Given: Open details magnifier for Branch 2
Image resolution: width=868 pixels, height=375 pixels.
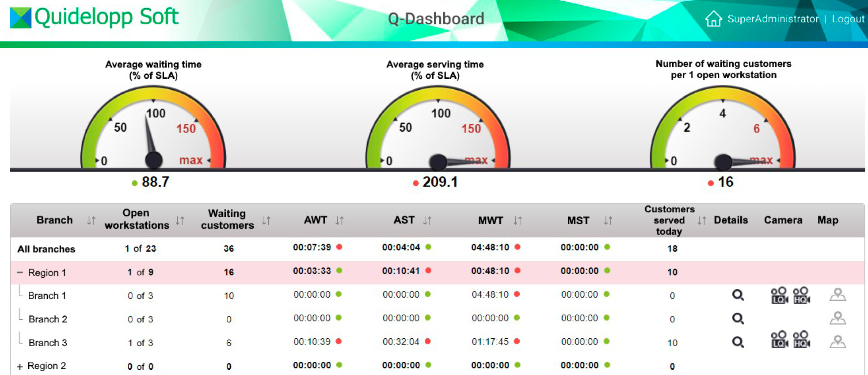Looking at the screenshot, I should pos(738,318).
